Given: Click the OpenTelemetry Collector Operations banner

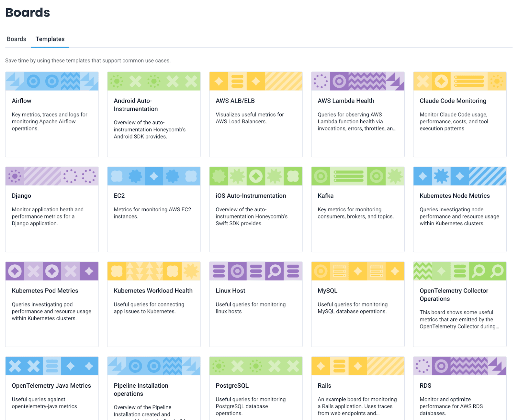Looking at the screenshot, I should [x=460, y=271].
